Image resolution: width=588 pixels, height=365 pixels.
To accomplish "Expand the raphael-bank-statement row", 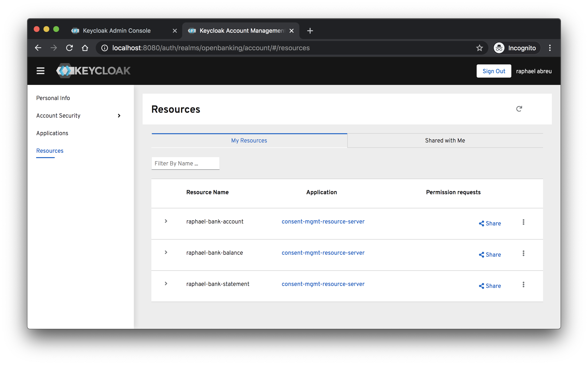I will point(166,284).
